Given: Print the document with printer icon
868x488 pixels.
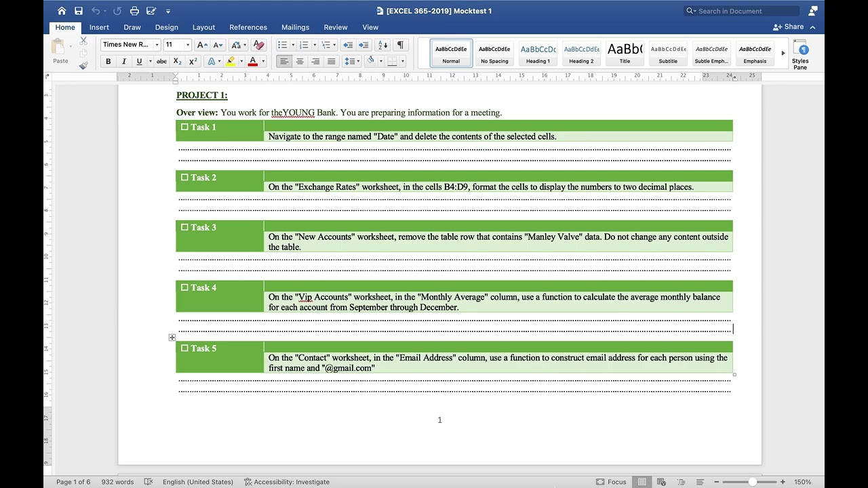Looking at the screenshot, I should (x=134, y=11).
